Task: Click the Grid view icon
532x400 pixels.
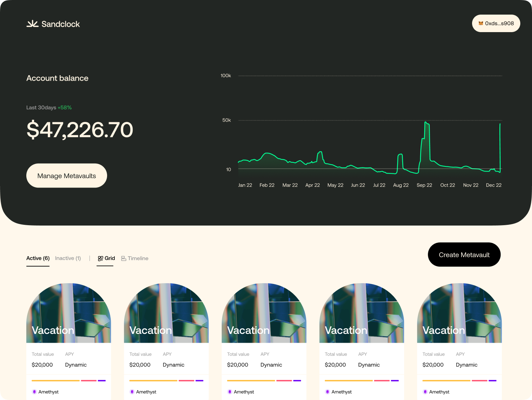Action: [100, 258]
